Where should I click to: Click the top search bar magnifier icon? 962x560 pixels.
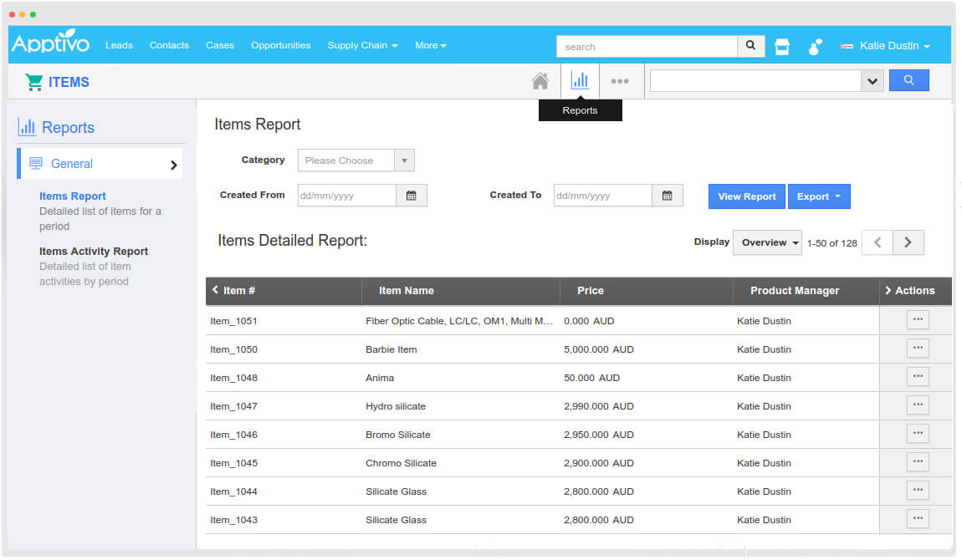[750, 46]
